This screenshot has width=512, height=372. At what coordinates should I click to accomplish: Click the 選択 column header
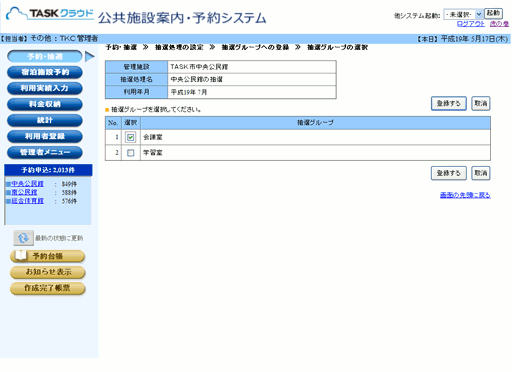point(131,123)
